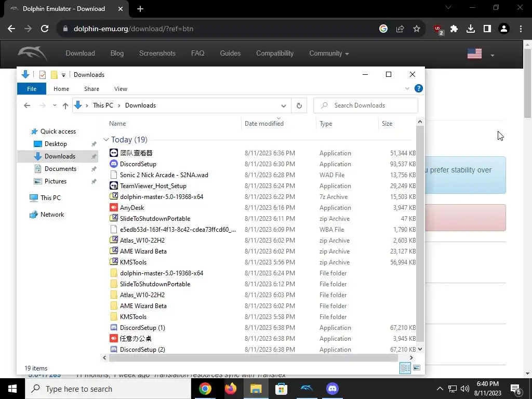Open Firefox from the taskbar
This screenshot has width=532, height=399.
coord(230,389)
